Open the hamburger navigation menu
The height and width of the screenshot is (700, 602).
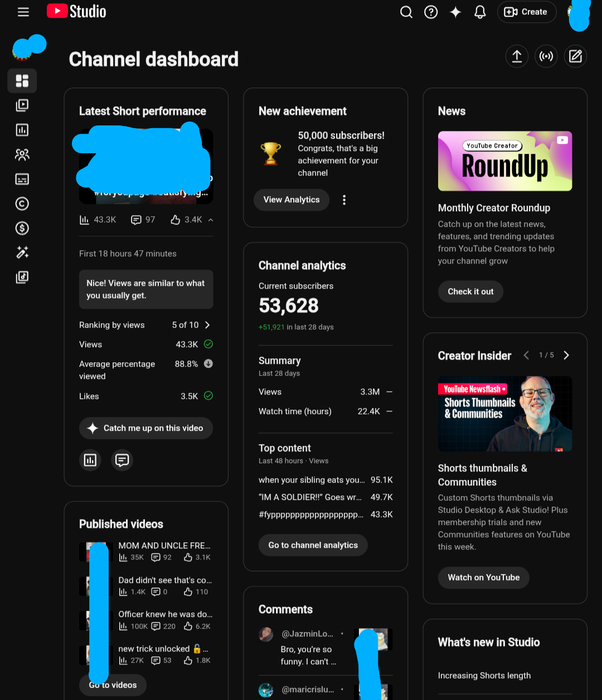[23, 12]
